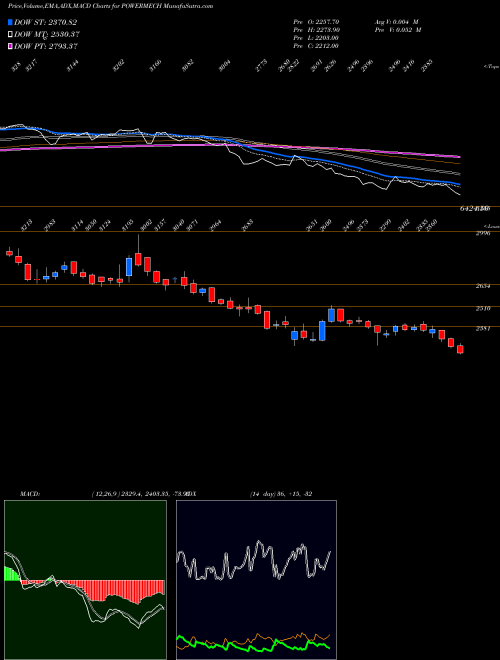
Task: Click the blue DOW ST legend swatch
Action: coord(10,22)
